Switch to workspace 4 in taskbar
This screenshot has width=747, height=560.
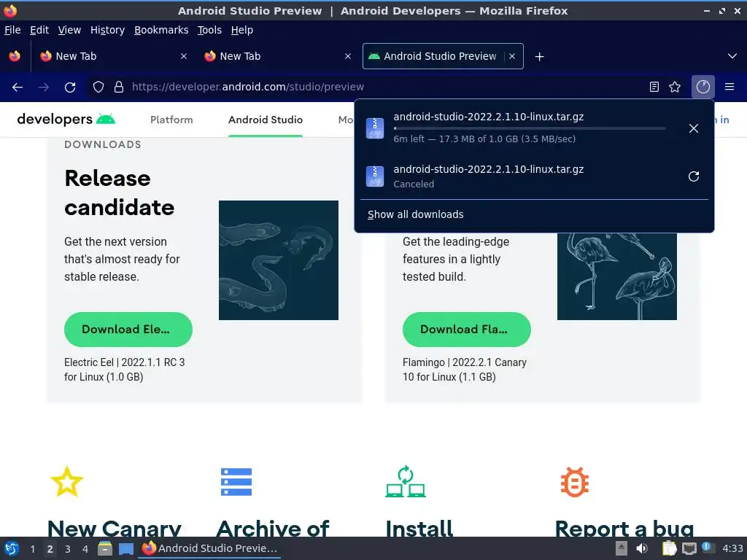[x=85, y=549]
